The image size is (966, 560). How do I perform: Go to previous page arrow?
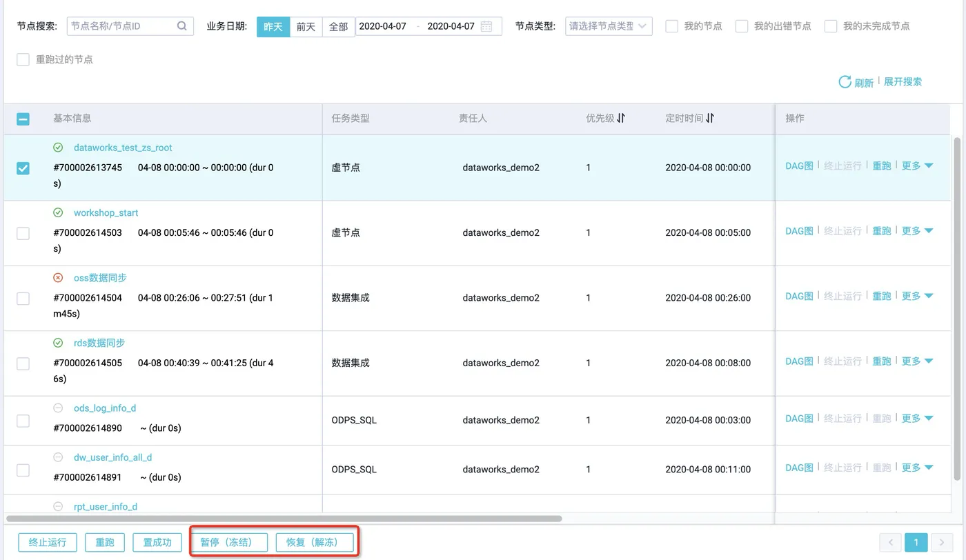click(x=890, y=542)
